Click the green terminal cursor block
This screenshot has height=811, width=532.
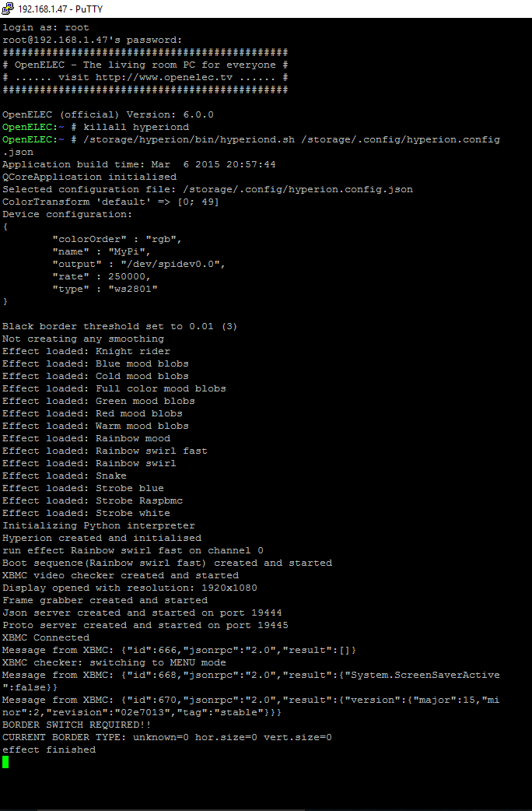5,762
